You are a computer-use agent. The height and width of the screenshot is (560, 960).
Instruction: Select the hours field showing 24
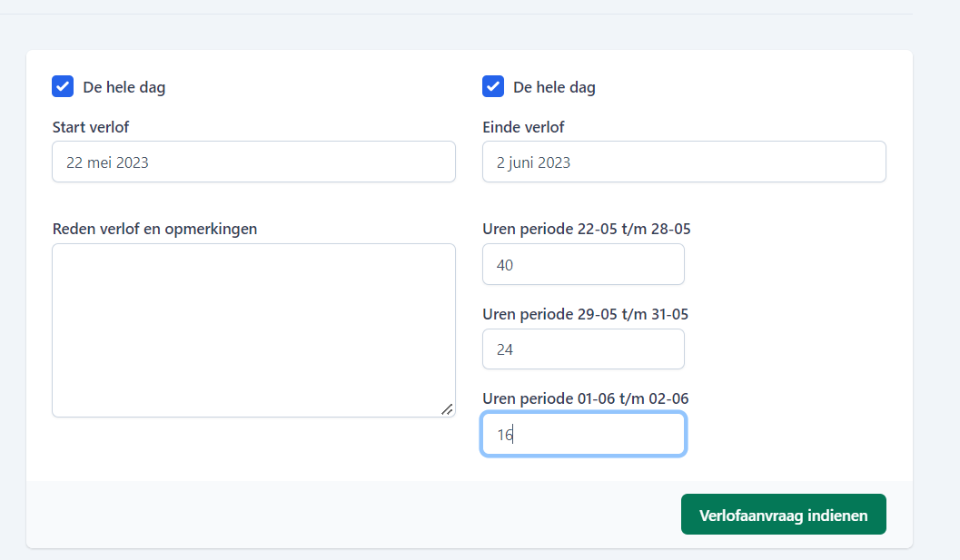pos(583,349)
